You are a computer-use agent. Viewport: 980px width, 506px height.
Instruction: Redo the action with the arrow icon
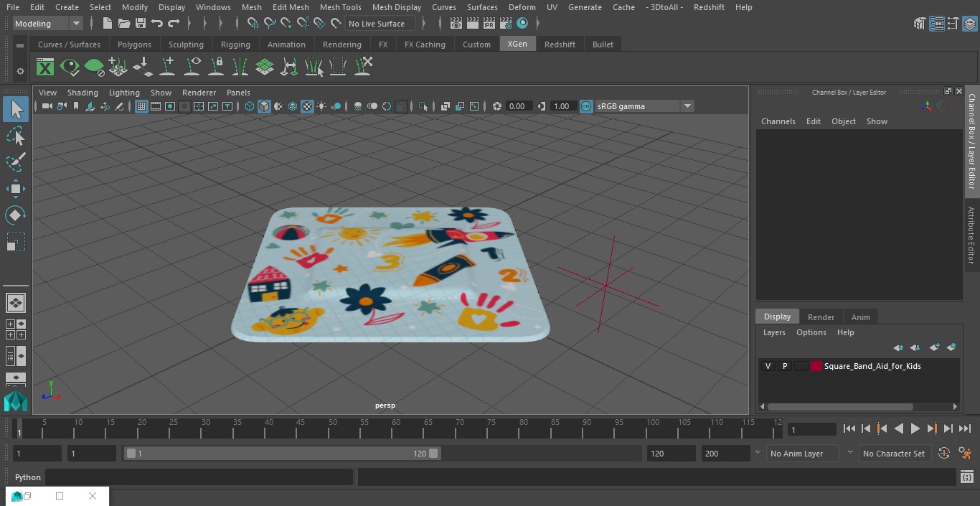174,24
